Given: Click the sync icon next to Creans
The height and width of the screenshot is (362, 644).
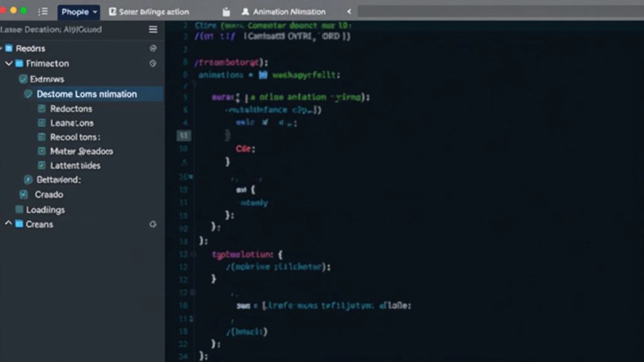Looking at the screenshot, I should [152, 224].
